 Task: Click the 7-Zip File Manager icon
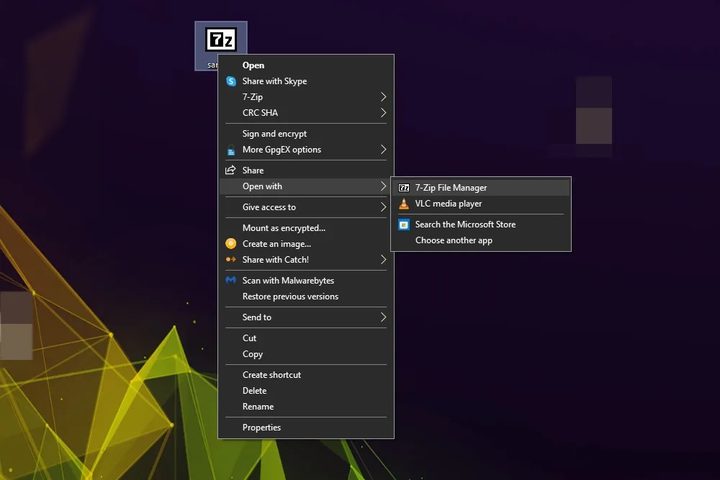tap(404, 188)
